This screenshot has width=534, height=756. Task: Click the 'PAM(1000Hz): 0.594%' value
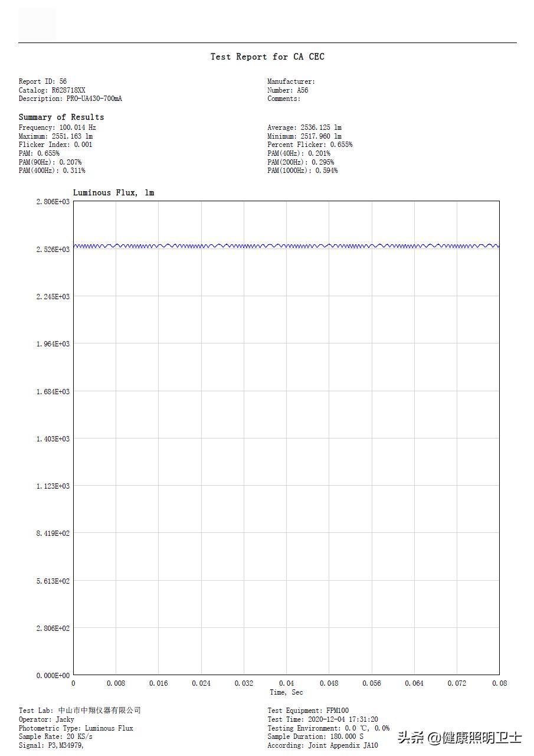pyautogui.click(x=303, y=171)
